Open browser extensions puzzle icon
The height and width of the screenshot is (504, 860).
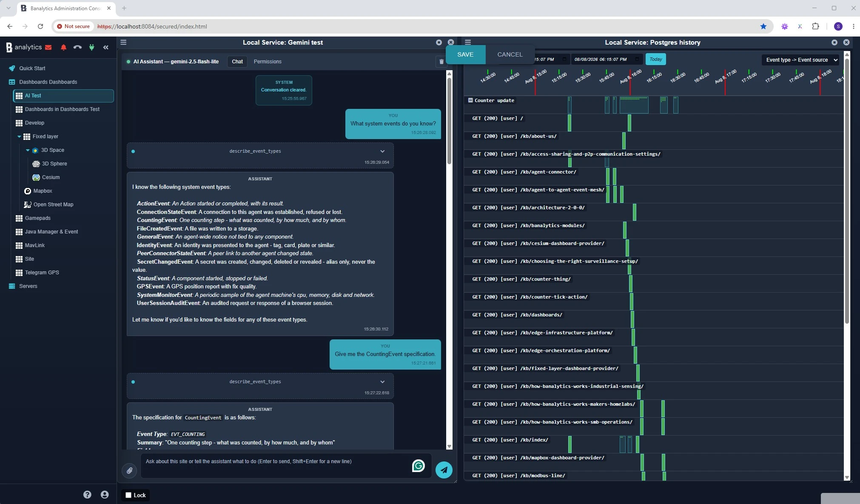tap(815, 26)
